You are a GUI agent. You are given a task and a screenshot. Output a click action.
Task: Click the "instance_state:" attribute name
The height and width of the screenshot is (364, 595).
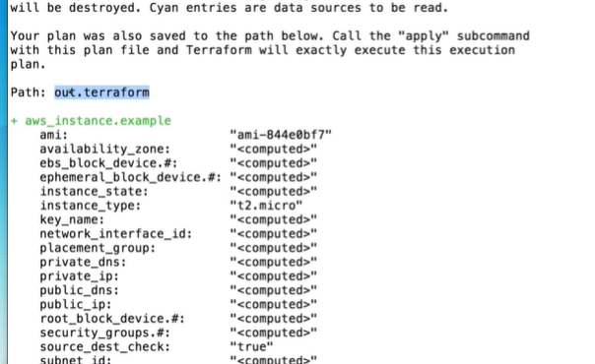click(x=95, y=192)
